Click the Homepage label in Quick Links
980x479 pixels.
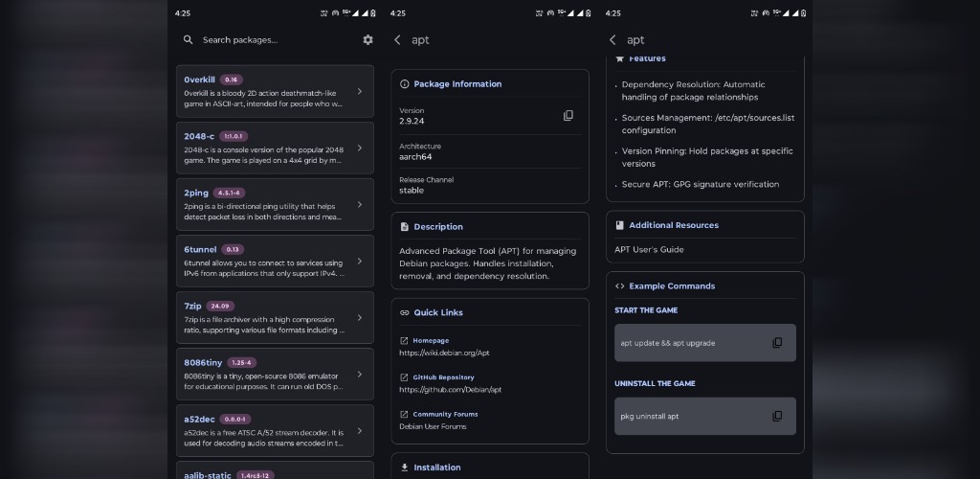(431, 341)
